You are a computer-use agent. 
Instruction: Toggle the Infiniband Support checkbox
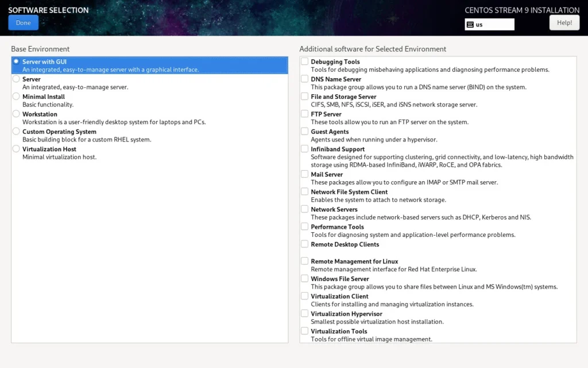click(x=305, y=149)
